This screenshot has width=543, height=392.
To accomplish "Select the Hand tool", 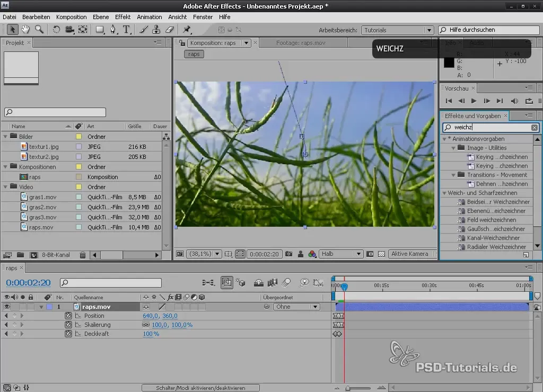I will coord(25,30).
